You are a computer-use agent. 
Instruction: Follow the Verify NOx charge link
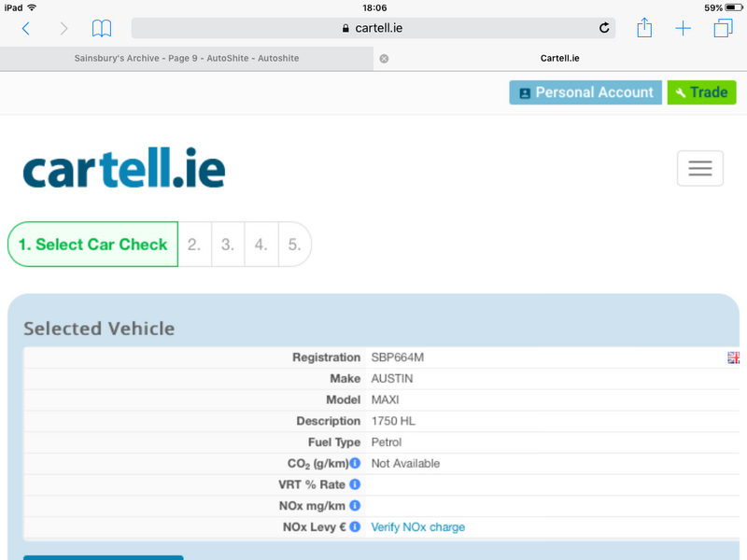(x=417, y=527)
